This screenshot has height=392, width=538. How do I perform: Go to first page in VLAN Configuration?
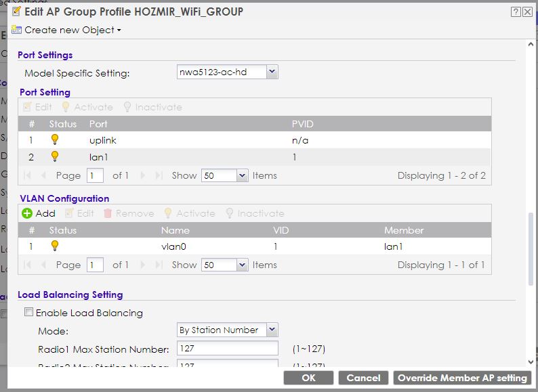coord(28,265)
